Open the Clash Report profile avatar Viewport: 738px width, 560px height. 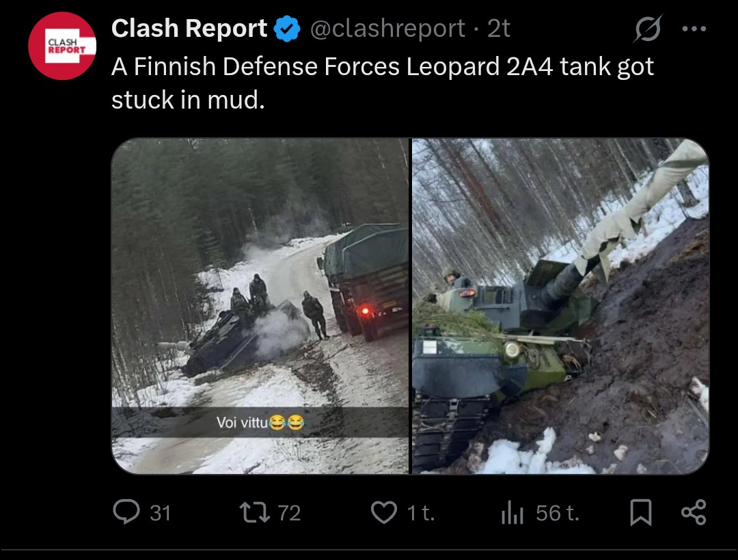(62, 46)
